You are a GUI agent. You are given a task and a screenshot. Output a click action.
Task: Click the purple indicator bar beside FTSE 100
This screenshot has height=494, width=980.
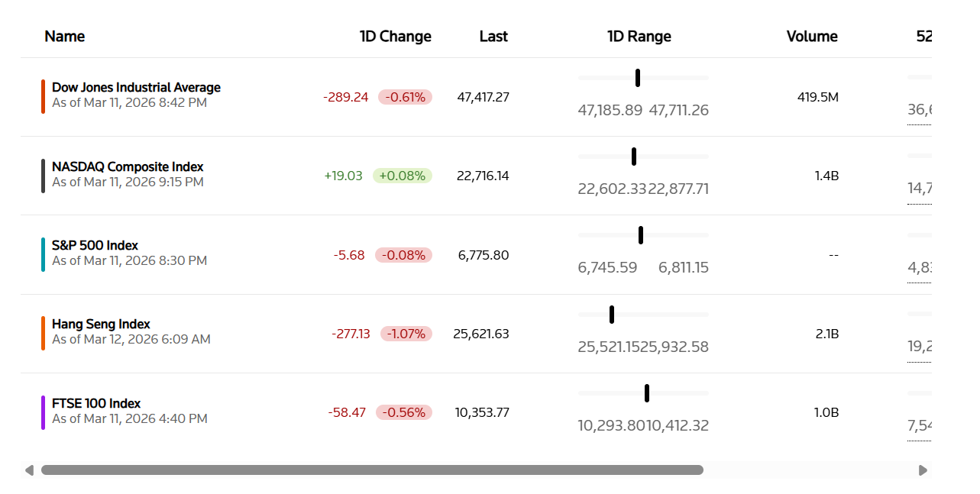pos(42,410)
